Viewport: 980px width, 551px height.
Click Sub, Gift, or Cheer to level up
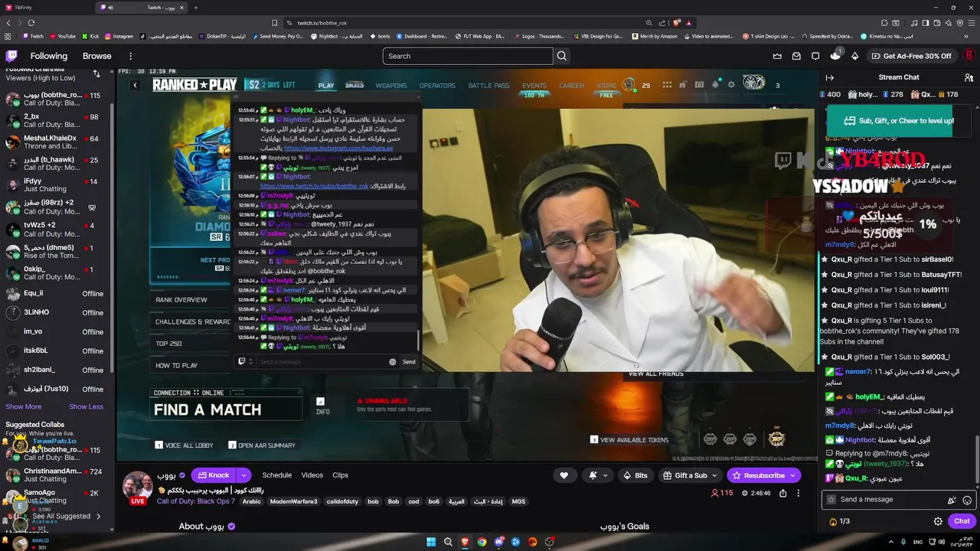pos(899,121)
